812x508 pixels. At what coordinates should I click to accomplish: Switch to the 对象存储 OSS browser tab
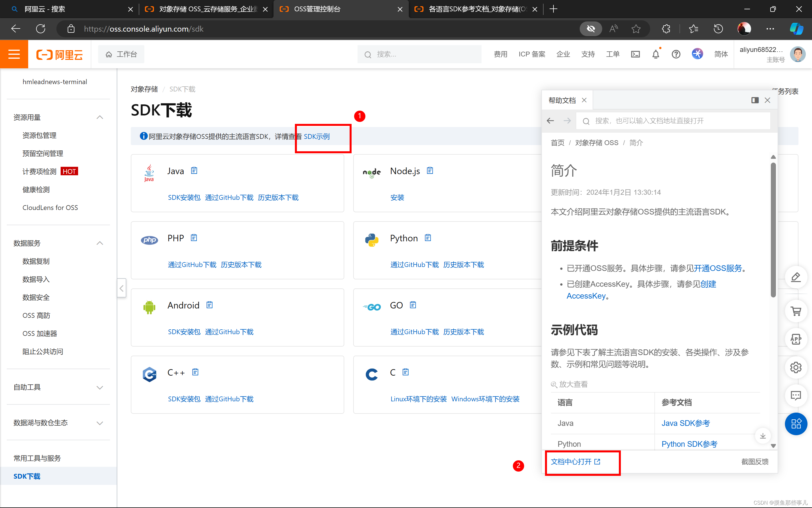coord(206,9)
